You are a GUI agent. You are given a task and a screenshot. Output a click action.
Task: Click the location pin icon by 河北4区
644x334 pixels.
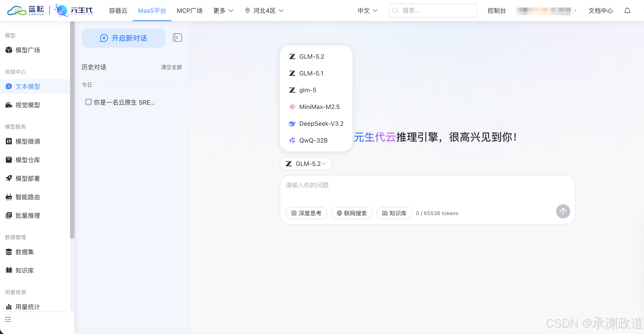point(248,11)
